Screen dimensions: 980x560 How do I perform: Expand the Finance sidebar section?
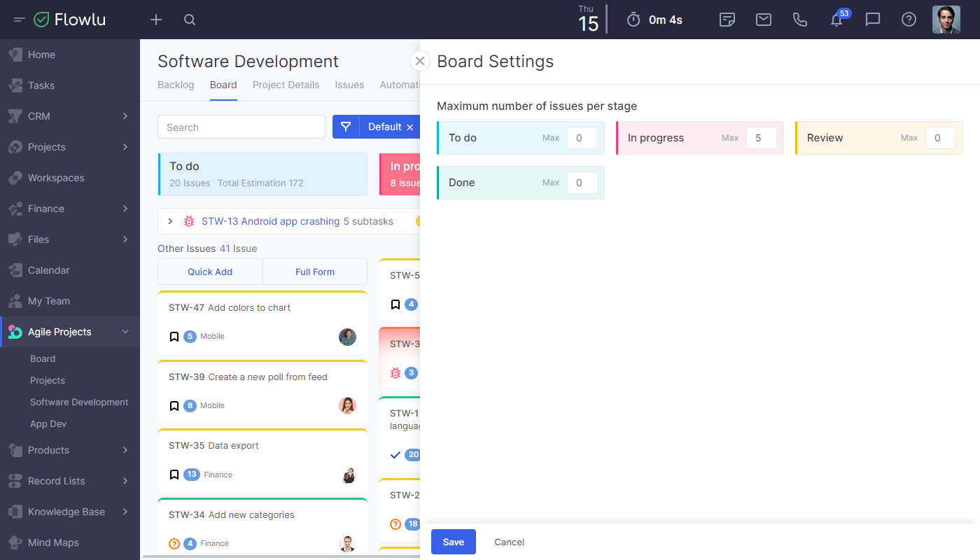click(x=125, y=209)
